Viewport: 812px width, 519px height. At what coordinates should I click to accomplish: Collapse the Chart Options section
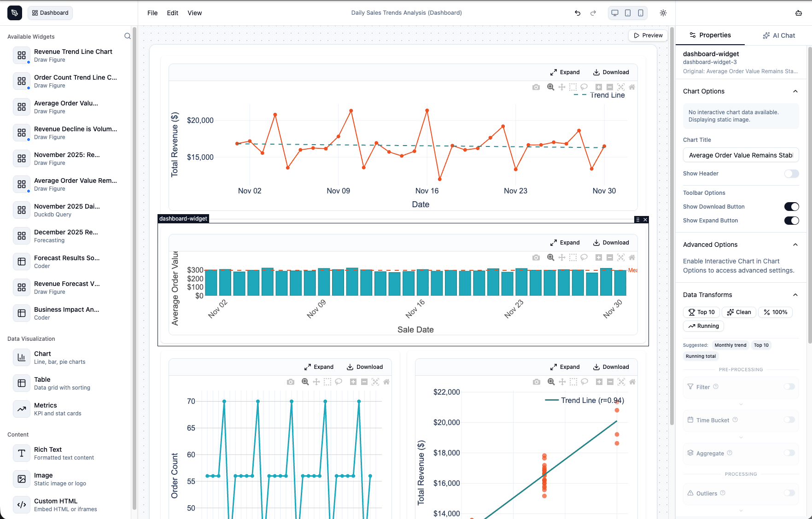[795, 91]
